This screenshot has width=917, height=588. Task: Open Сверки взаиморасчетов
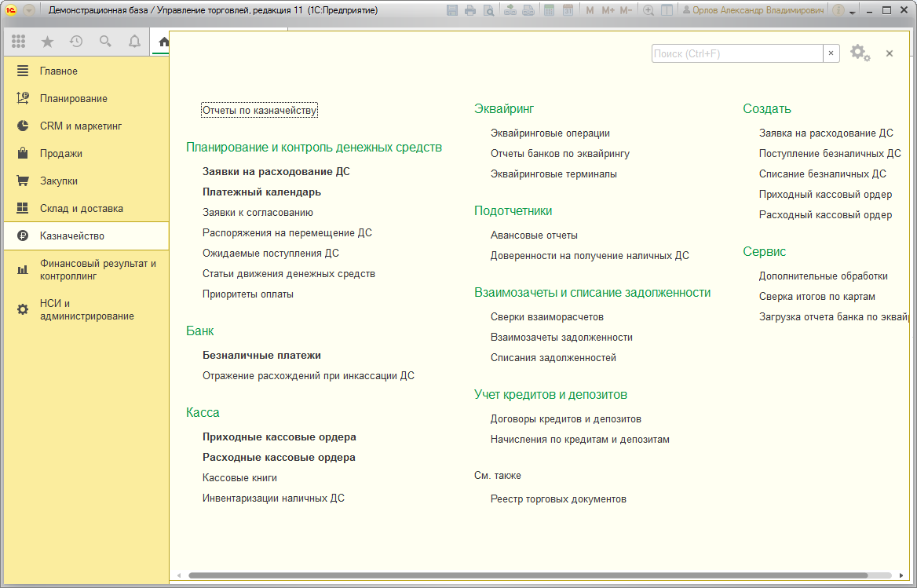(x=546, y=317)
